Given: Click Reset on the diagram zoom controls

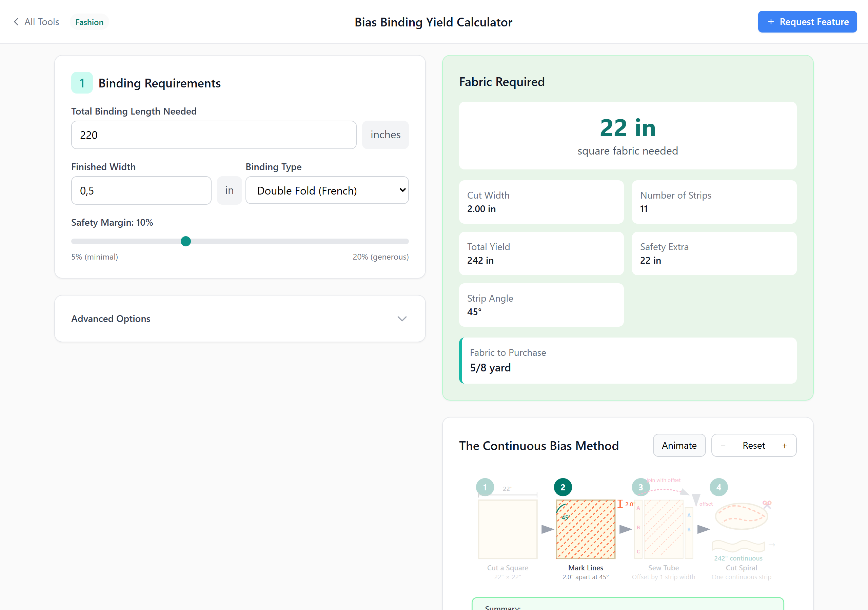Looking at the screenshot, I should (x=753, y=446).
